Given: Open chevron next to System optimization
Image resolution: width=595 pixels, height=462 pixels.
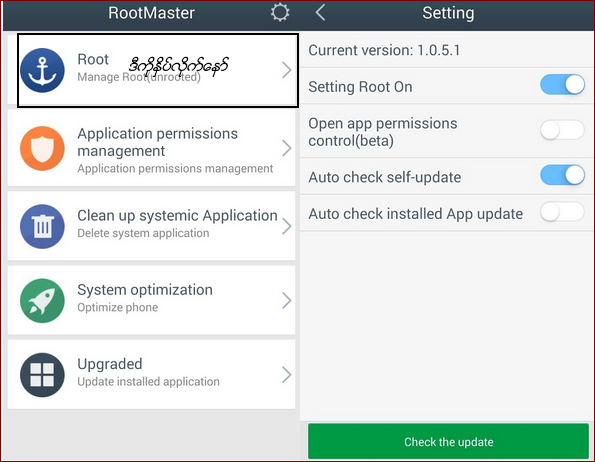Looking at the screenshot, I should [286, 301].
